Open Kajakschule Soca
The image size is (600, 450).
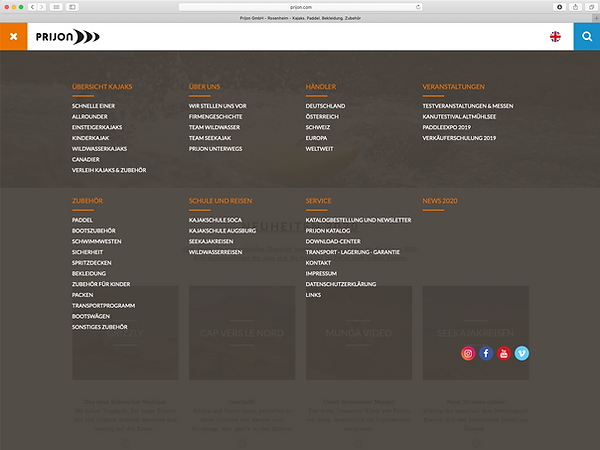215,220
